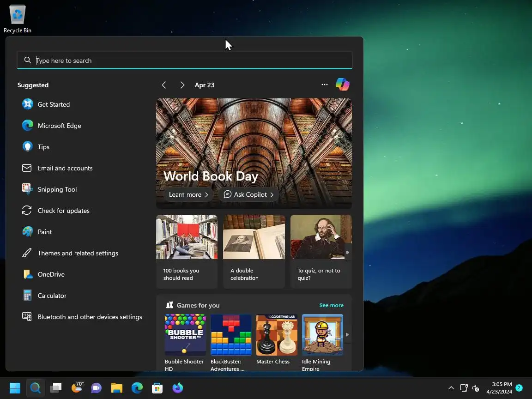This screenshot has height=399, width=532.
Task: Select the Check for updates refresh icon
Action: [27, 211]
